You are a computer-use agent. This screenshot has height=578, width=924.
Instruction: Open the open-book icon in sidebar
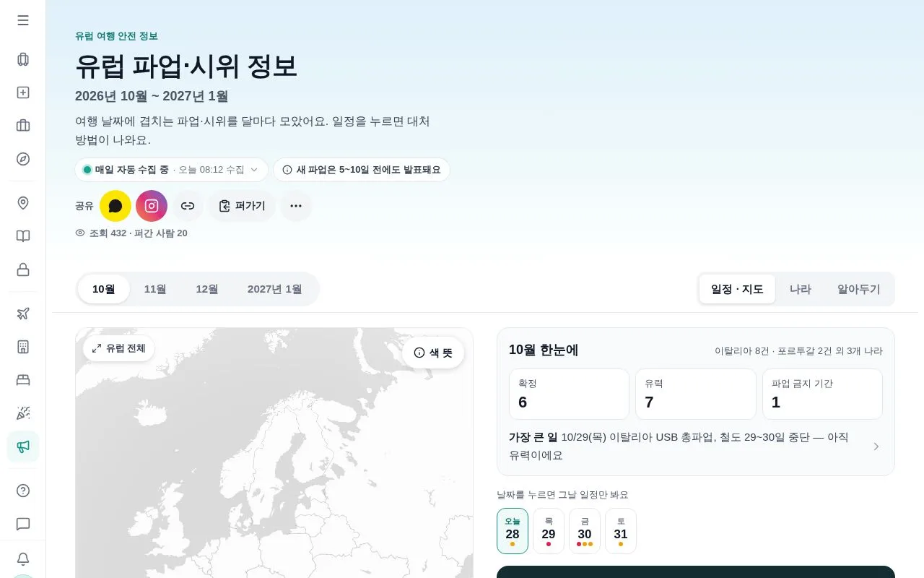(23, 236)
